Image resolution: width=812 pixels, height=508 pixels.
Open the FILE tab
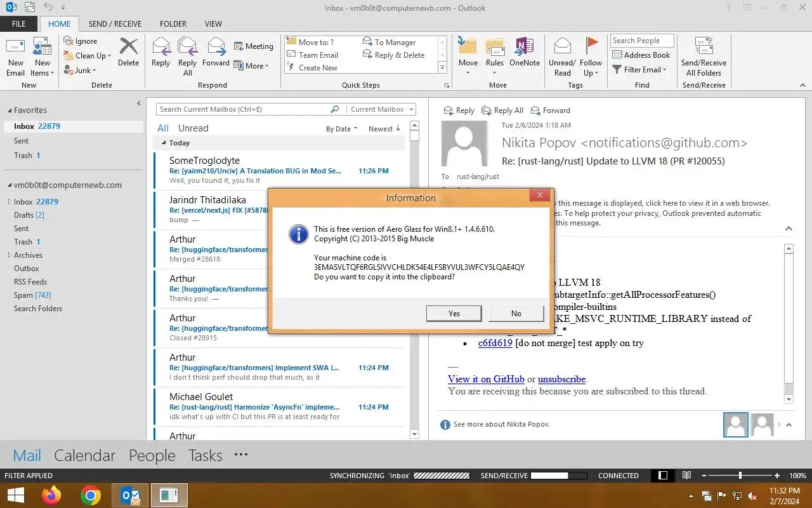tap(19, 24)
